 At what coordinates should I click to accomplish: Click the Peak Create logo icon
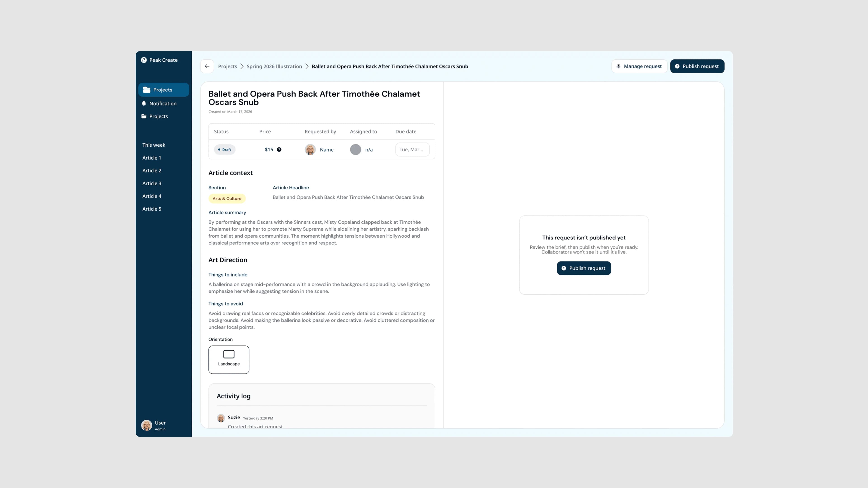coord(144,60)
